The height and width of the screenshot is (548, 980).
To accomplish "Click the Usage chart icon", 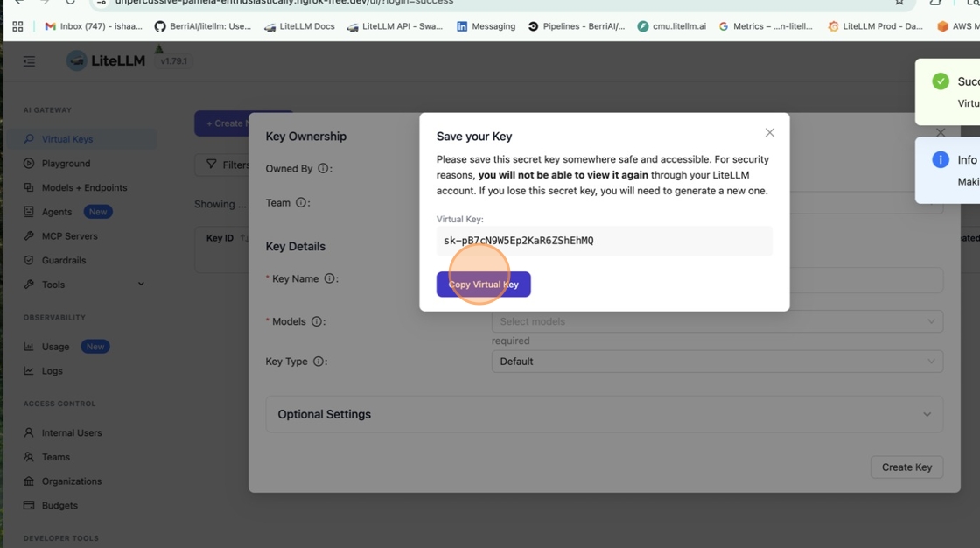I will (x=29, y=346).
